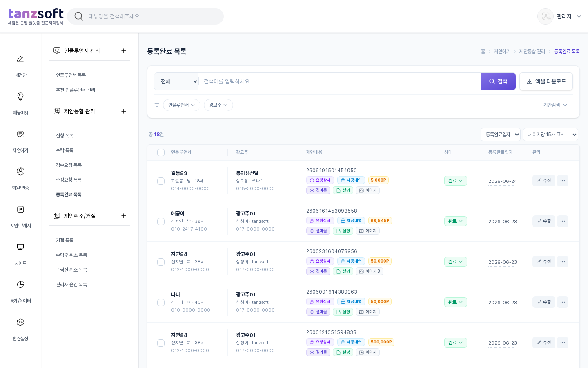
Task: Open the more options menu for 애공이 row
Action: click(x=563, y=221)
